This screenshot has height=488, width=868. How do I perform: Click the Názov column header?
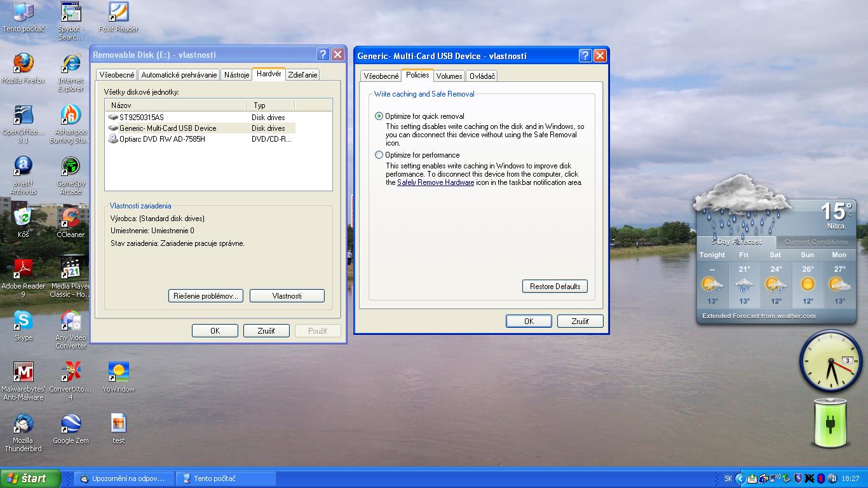click(x=175, y=105)
